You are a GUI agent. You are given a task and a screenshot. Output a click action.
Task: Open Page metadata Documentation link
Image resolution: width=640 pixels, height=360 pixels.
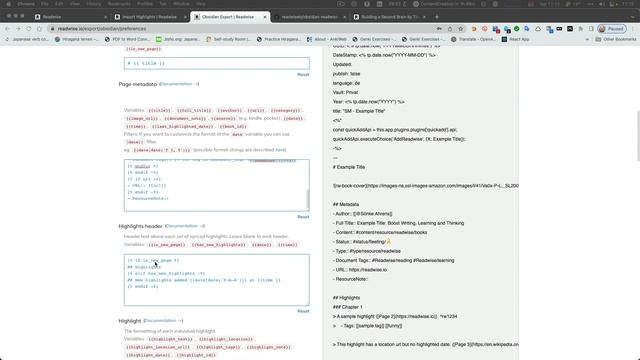point(179,84)
